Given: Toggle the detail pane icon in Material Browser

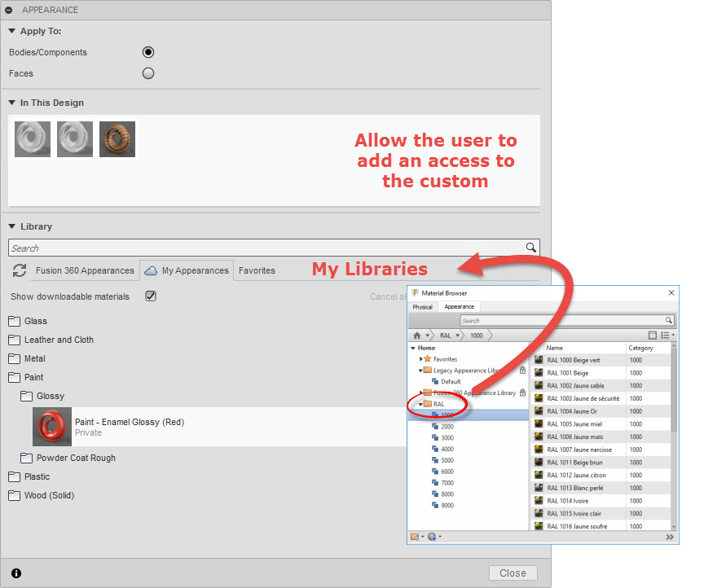Looking at the screenshot, I should coord(653,336).
